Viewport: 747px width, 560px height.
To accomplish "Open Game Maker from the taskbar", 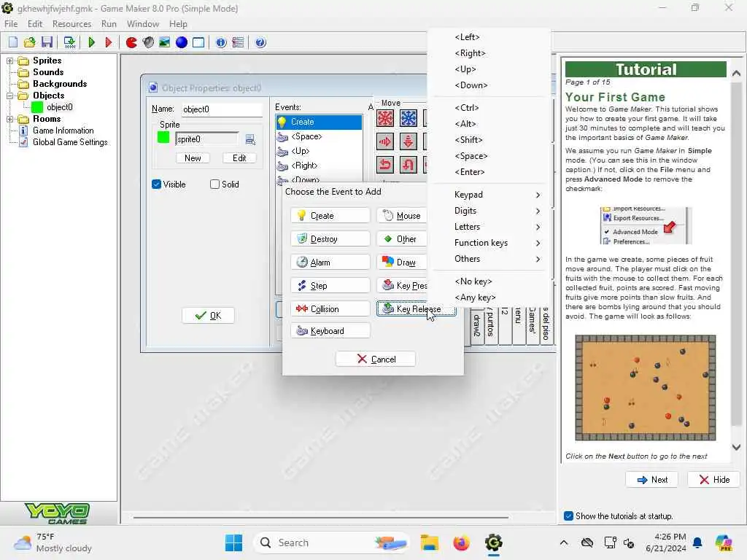I will pyautogui.click(x=494, y=542).
